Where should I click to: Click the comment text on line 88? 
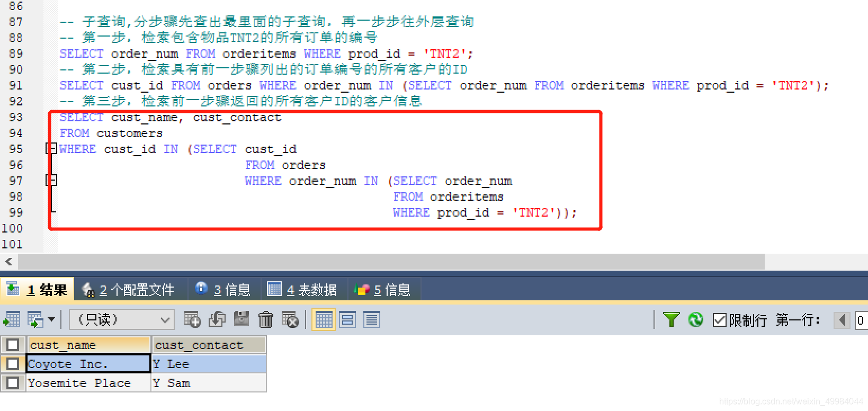(x=218, y=38)
